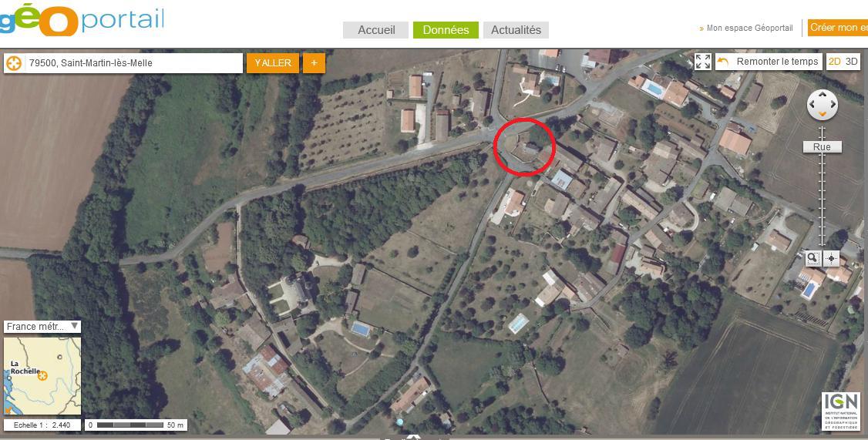Switch map to 3D mode

(851, 62)
